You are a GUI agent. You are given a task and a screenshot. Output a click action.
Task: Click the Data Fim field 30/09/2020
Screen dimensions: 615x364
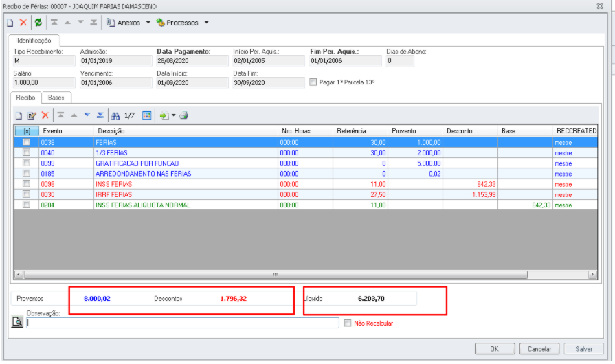[269, 82]
